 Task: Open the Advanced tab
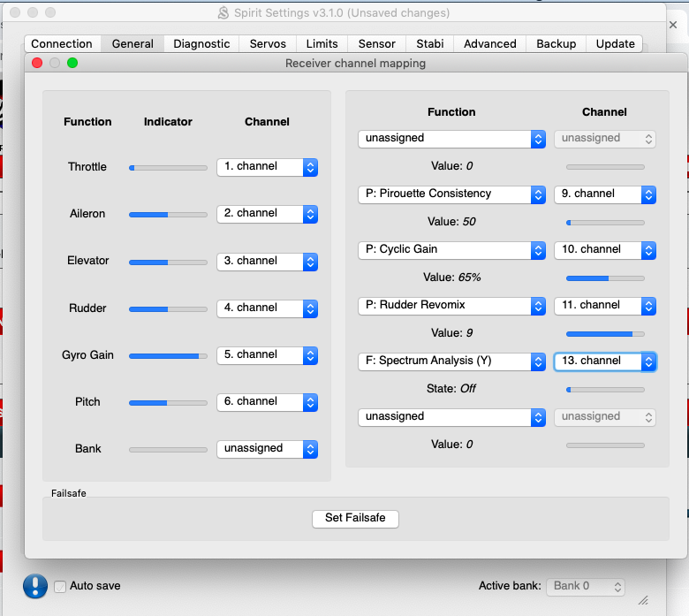pyautogui.click(x=490, y=43)
